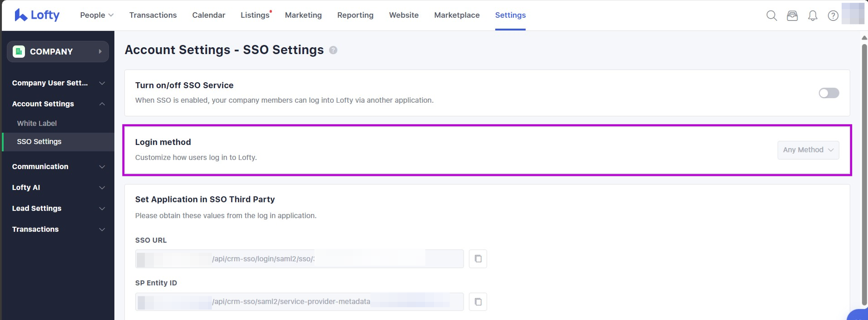868x320 pixels.
Task: Open the notifications bell icon
Action: pos(813,15)
